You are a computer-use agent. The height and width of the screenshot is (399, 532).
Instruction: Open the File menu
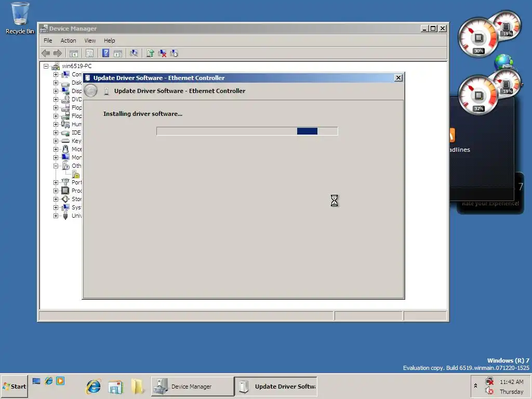[x=48, y=41]
